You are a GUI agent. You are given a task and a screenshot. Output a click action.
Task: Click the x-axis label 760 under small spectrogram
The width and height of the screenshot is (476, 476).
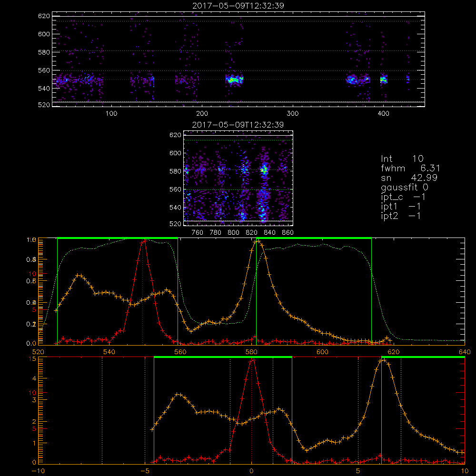[198, 233]
